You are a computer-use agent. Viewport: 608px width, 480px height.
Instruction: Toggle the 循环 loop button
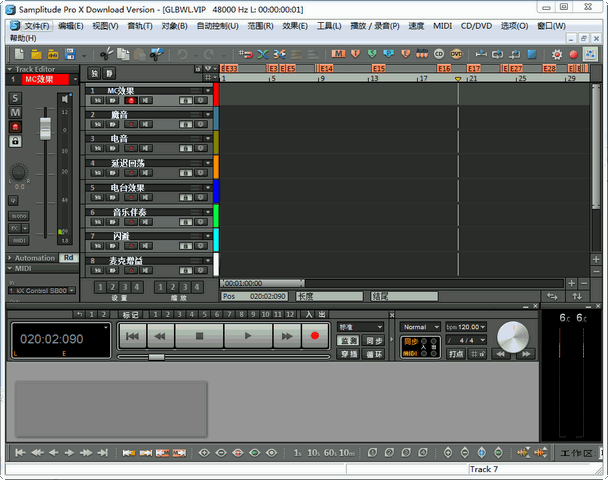(x=374, y=354)
